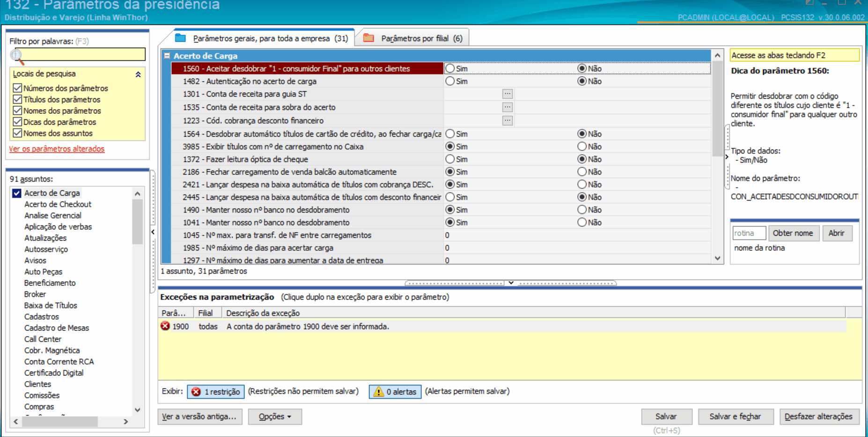This screenshot has width=868, height=437.
Task: Open the Opções dropdown button
Action: 275,416
